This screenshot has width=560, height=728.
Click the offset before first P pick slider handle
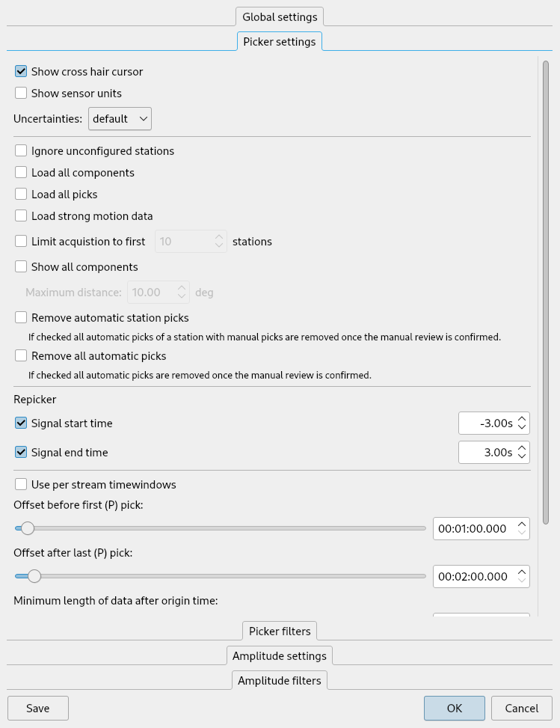[x=28, y=528]
